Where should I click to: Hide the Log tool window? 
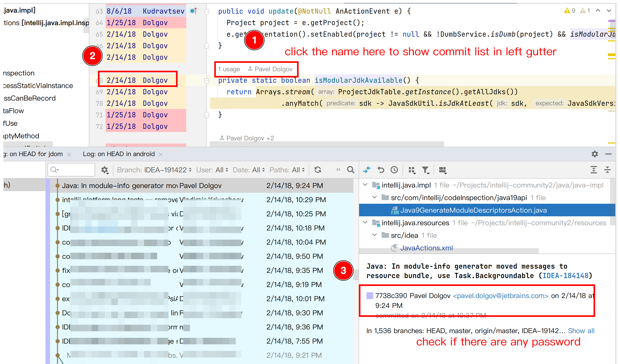coord(608,154)
